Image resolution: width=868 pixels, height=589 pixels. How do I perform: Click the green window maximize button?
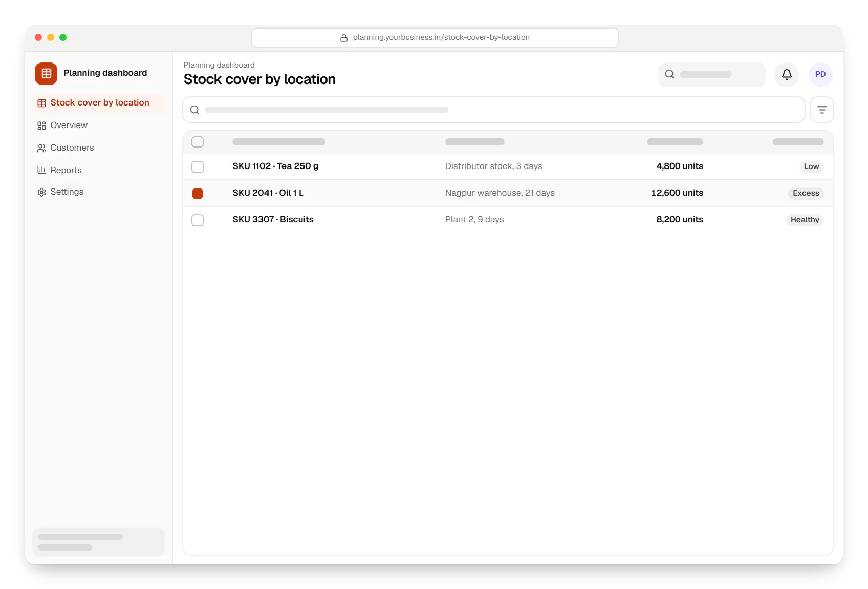(63, 37)
